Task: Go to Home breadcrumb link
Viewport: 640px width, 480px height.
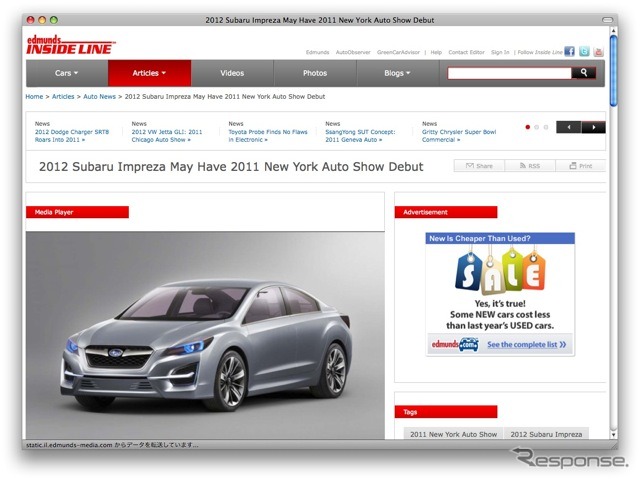Action: point(34,97)
